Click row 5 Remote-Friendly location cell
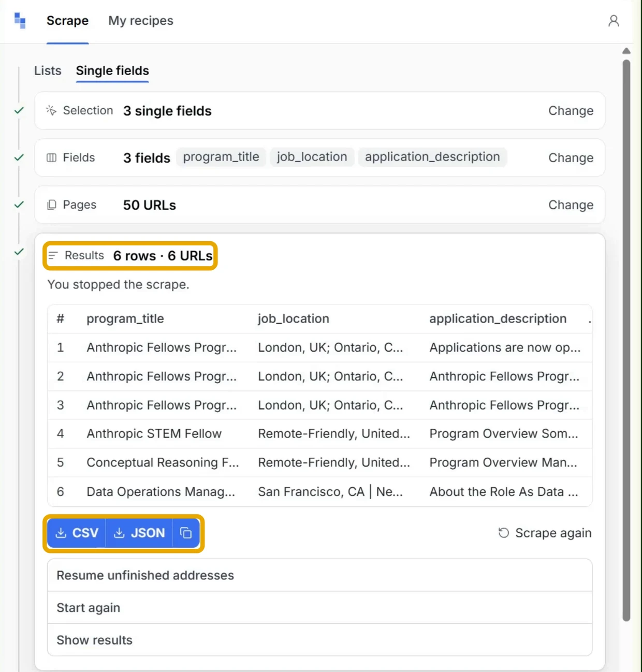The height and width of the screenshot is (672, 642). tap(334, 462)
